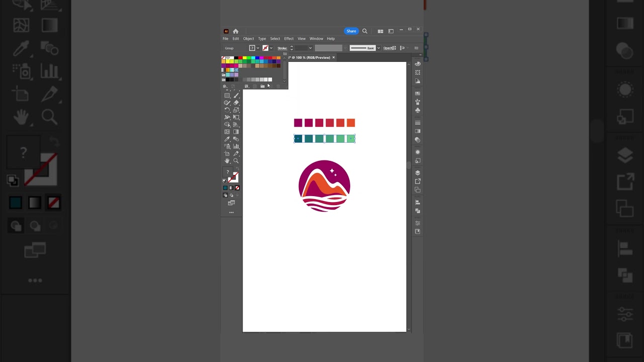Select the Eyedropper tool

(227, 139)
